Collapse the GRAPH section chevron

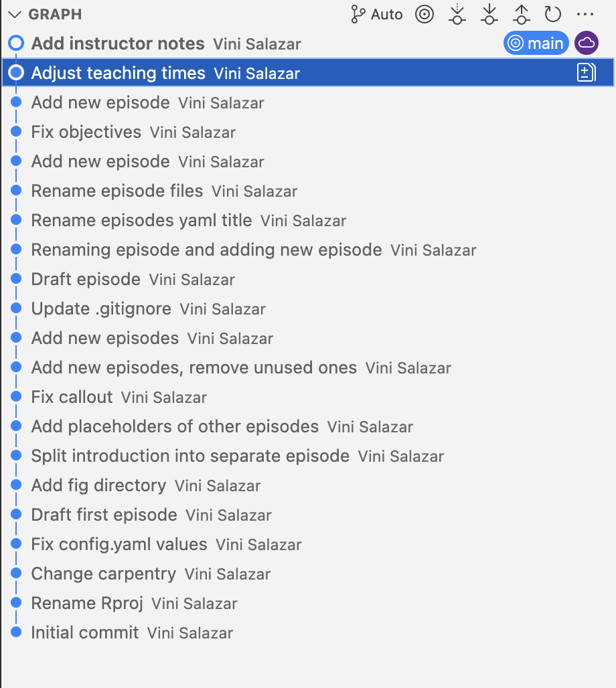tap(15, 14)
